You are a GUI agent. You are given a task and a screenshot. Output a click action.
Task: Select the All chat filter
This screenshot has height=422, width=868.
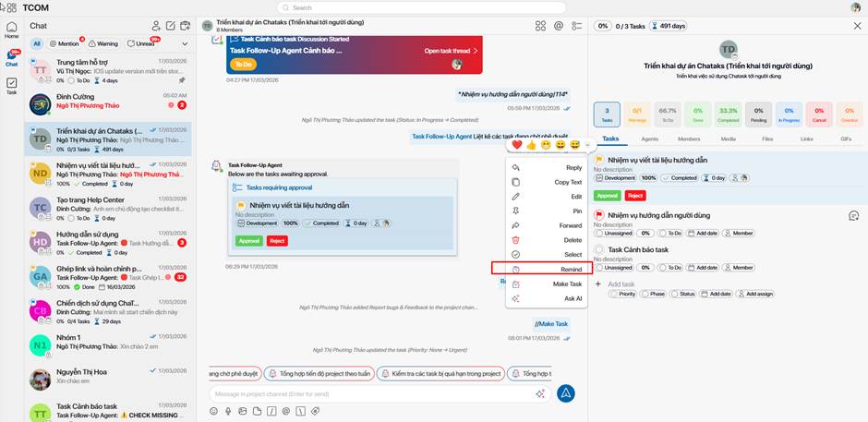coord(37,43)
